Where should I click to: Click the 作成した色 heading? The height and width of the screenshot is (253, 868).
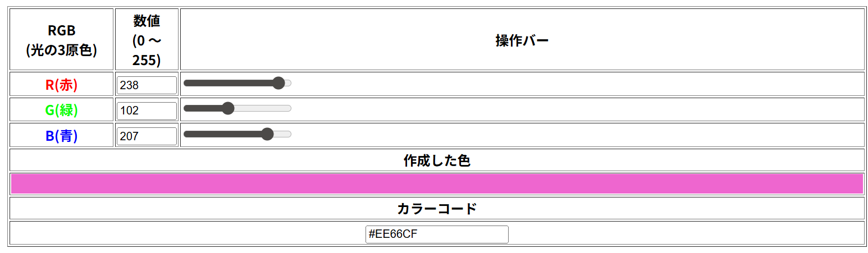point(437,160)
